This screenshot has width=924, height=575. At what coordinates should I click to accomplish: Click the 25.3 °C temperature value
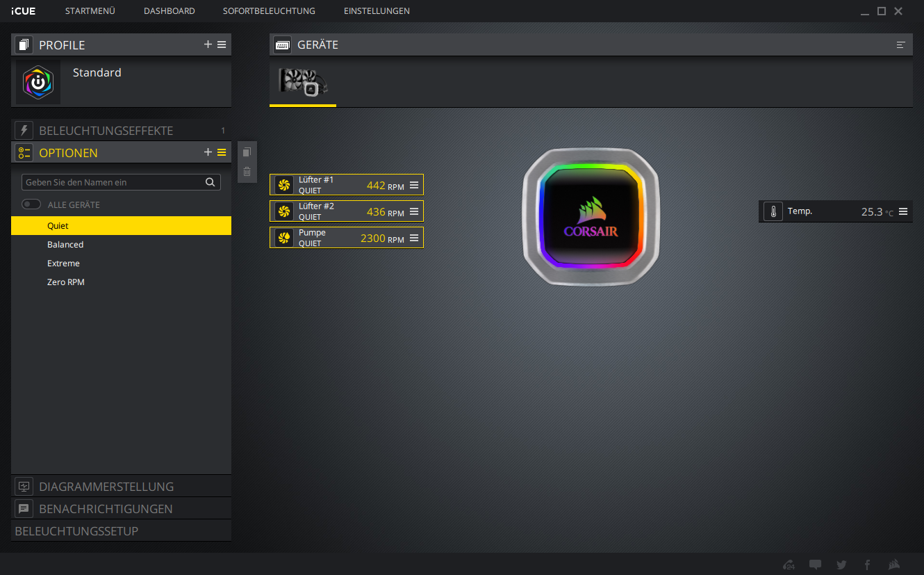coord(877,212)
